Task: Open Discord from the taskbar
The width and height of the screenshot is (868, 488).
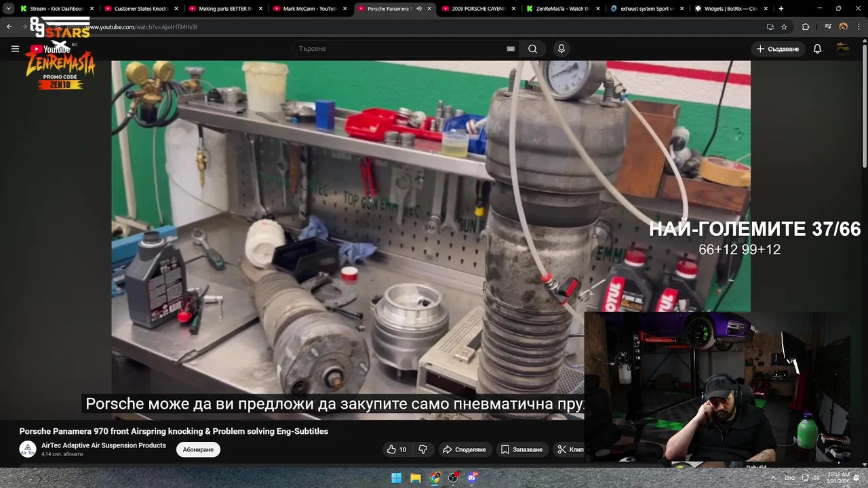Action: click(472, 478)
